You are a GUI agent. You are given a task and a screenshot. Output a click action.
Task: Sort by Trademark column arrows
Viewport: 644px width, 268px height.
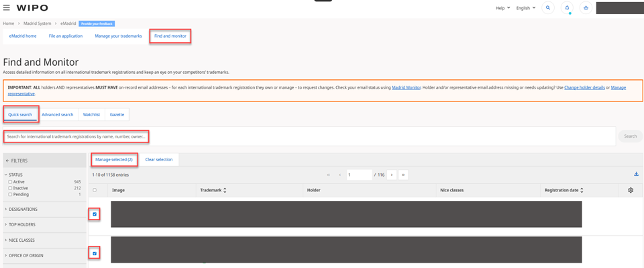[x=225, y=190]
